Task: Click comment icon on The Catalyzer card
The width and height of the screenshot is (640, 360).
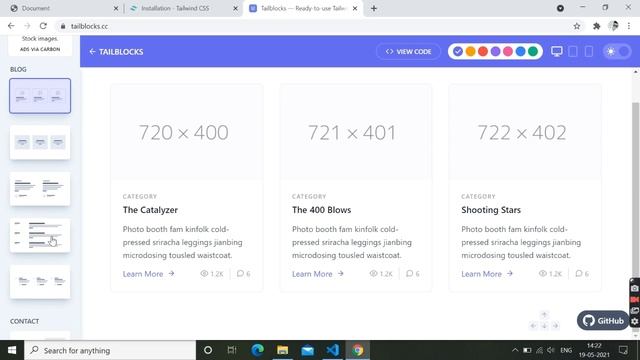Action: pyautogui.click(x=240, y=273)
